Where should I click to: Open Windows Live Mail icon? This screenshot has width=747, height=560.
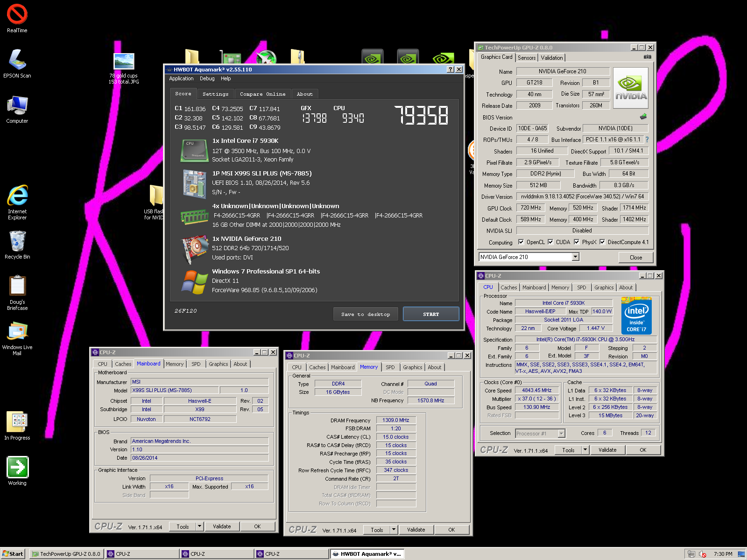(17, 339)
